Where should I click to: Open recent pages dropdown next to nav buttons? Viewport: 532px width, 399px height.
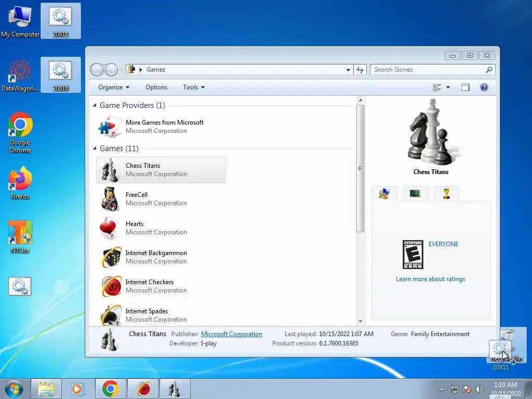(122, 70)
